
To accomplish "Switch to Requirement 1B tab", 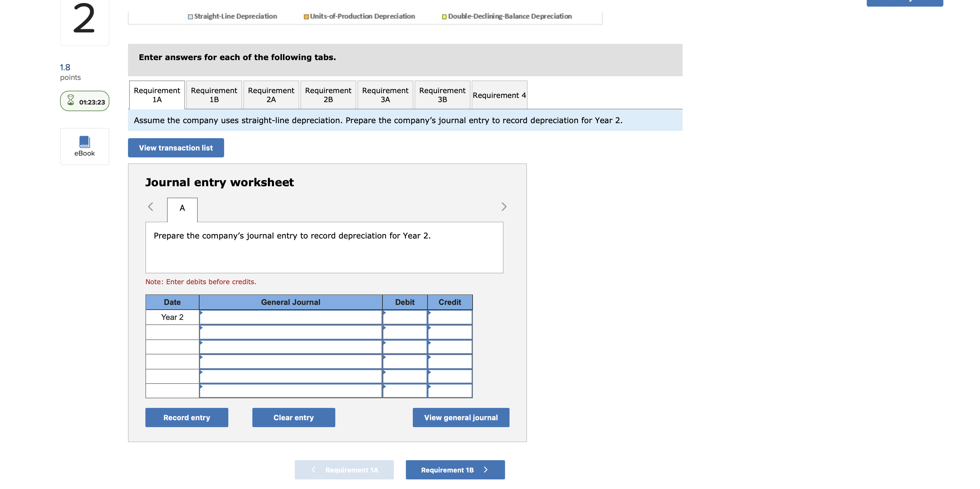I will [214, 95].
